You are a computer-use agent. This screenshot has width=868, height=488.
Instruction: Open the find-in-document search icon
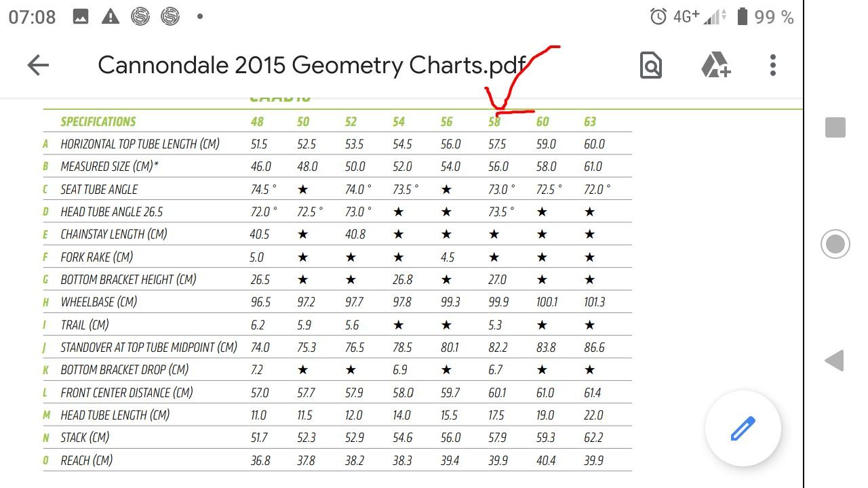coord(650,65)
